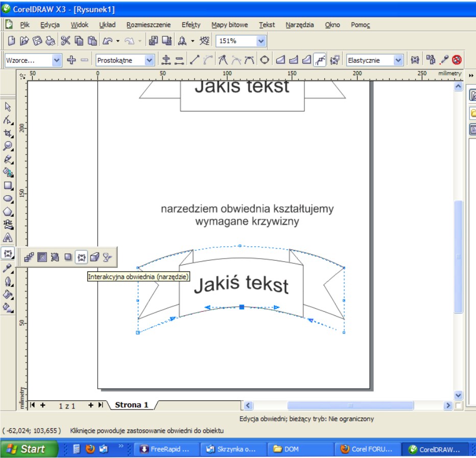Select the Ellipse tool
Viewport: 476px width, 458px height.
(x=8, y=199)
